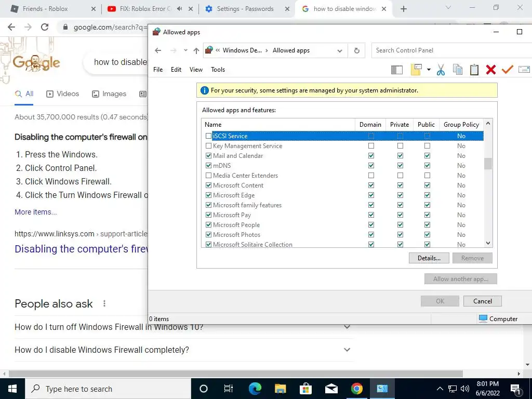Screen dimensions: 532x399
Task: Open Mail app from the taskbar
Action: point(331,389)
